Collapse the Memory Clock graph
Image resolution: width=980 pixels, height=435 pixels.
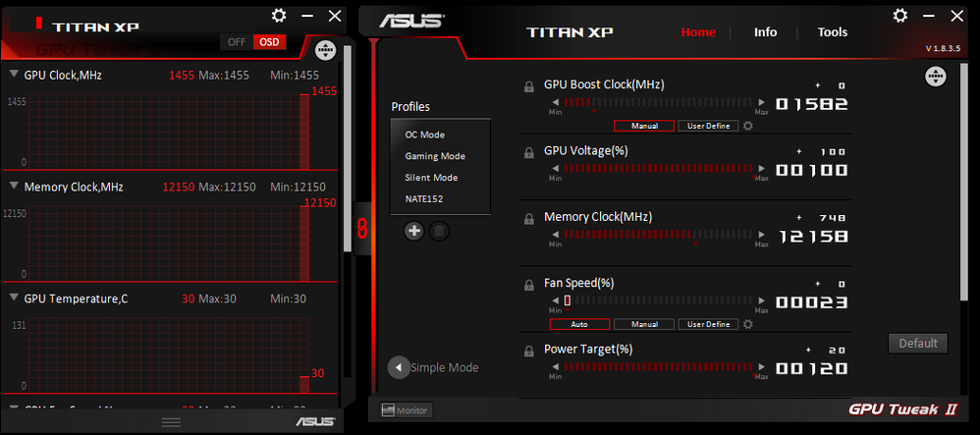tap(14, 187)
